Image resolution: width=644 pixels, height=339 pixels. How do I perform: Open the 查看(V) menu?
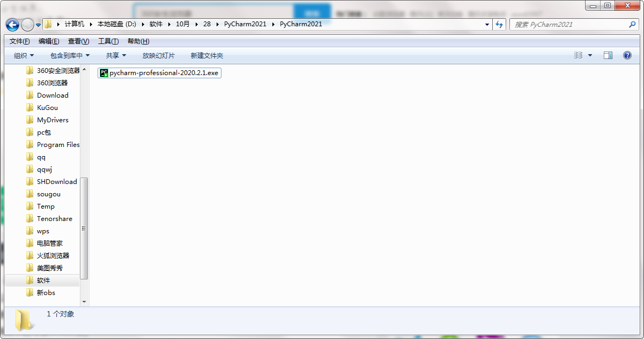[78, 41]
